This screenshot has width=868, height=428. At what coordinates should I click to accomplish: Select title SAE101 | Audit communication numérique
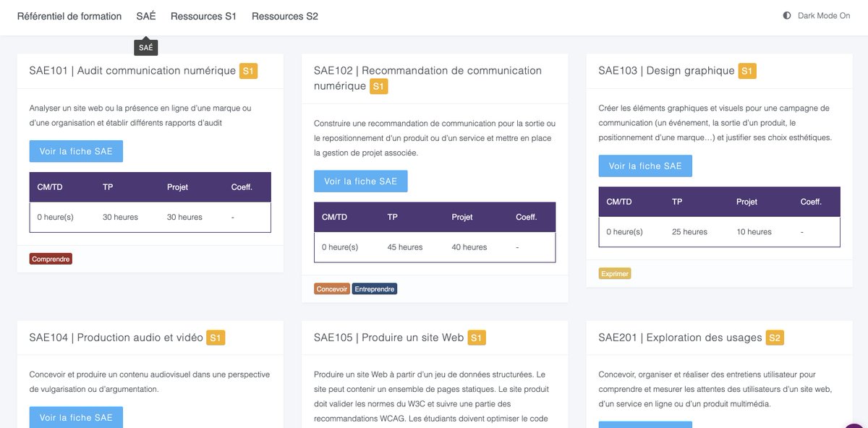coord(132,71)
